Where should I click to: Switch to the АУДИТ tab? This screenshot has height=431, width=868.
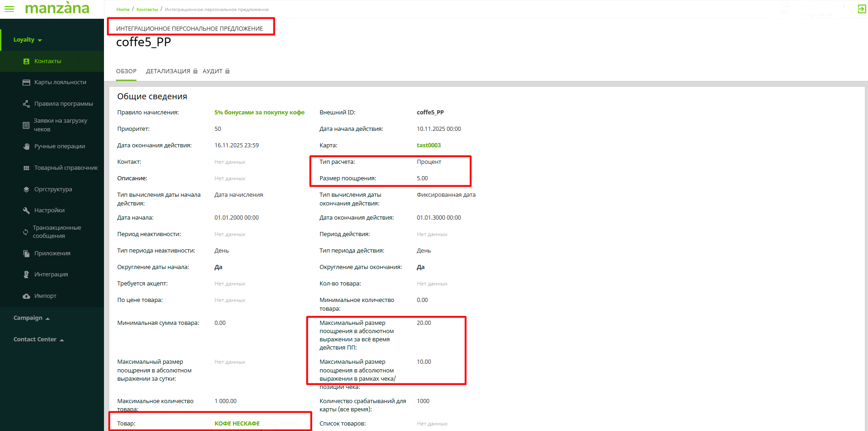(213, 71)
